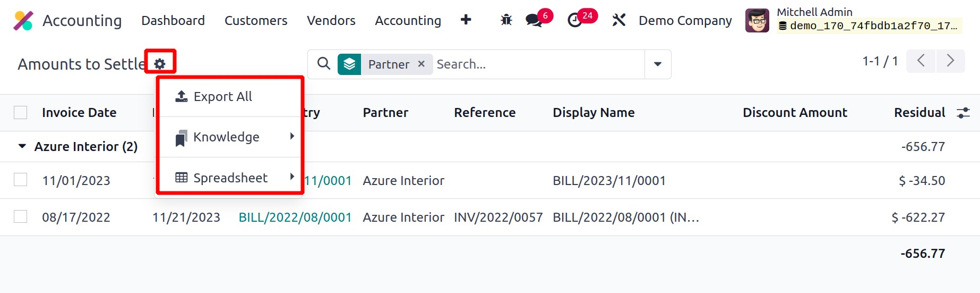
Task: Click the wrench and screwdriver tools icon
Action: pyautogui.click(x=618, y=20)
